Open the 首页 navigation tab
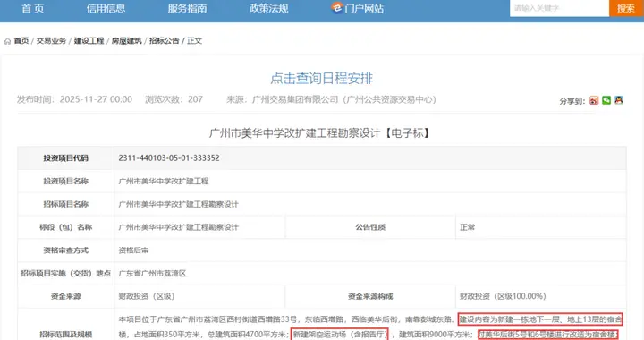The width and height of the screenshot is (644, 340). [x=32, y=8]
